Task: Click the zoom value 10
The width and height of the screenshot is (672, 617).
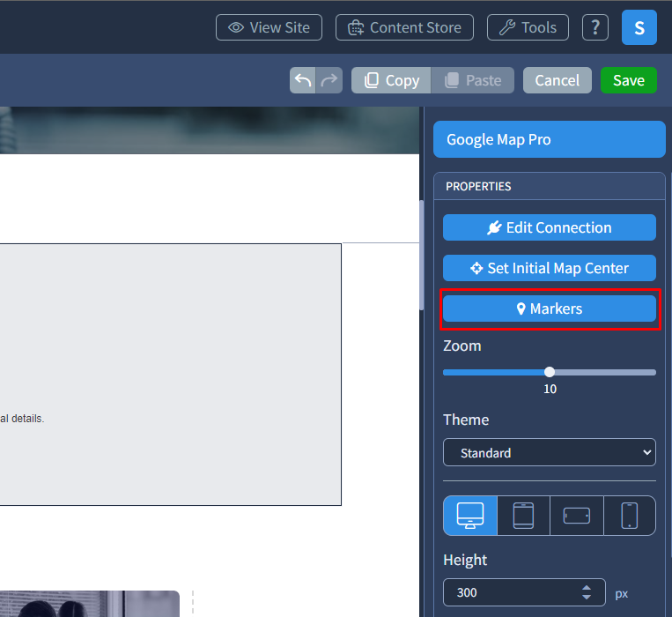Action: (550, 389)
